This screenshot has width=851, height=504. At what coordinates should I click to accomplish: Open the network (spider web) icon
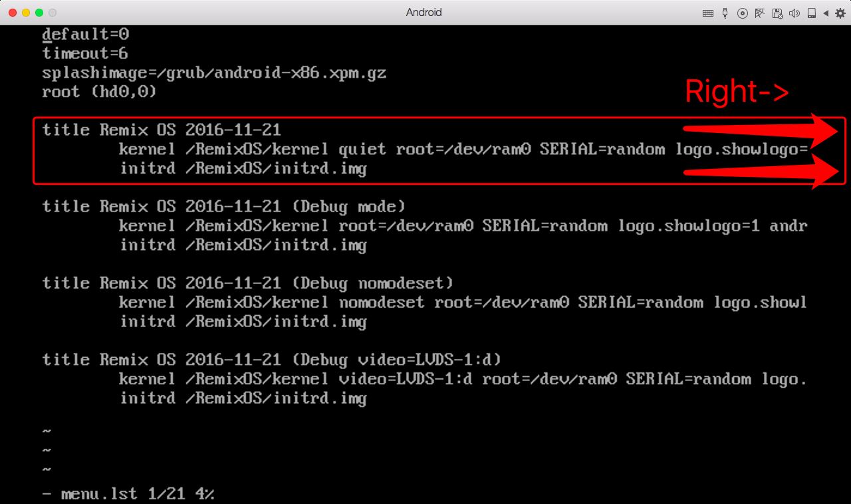(760, 13)
